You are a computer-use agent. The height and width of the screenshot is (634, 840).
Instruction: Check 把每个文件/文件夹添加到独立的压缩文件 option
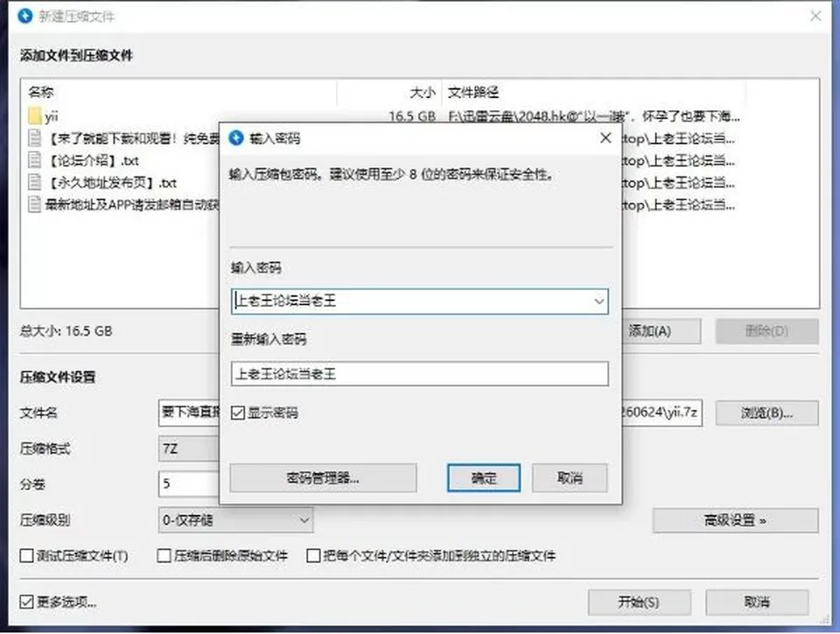click(x=313, y=556)
